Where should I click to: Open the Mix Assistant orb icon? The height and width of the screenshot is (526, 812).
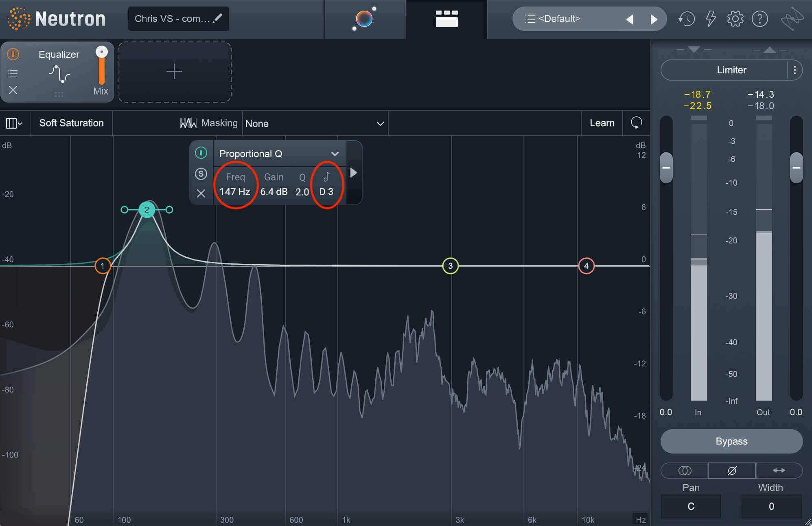tap(364, 19)
